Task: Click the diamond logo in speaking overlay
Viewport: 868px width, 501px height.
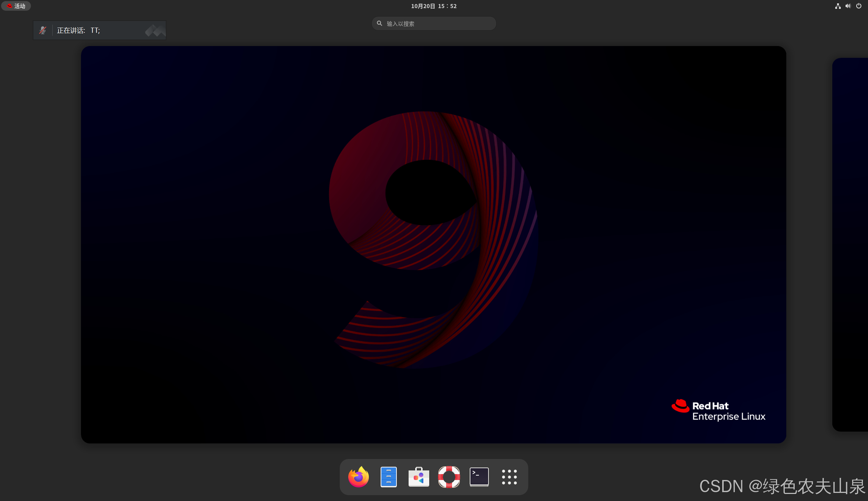Action: point(155,31)
